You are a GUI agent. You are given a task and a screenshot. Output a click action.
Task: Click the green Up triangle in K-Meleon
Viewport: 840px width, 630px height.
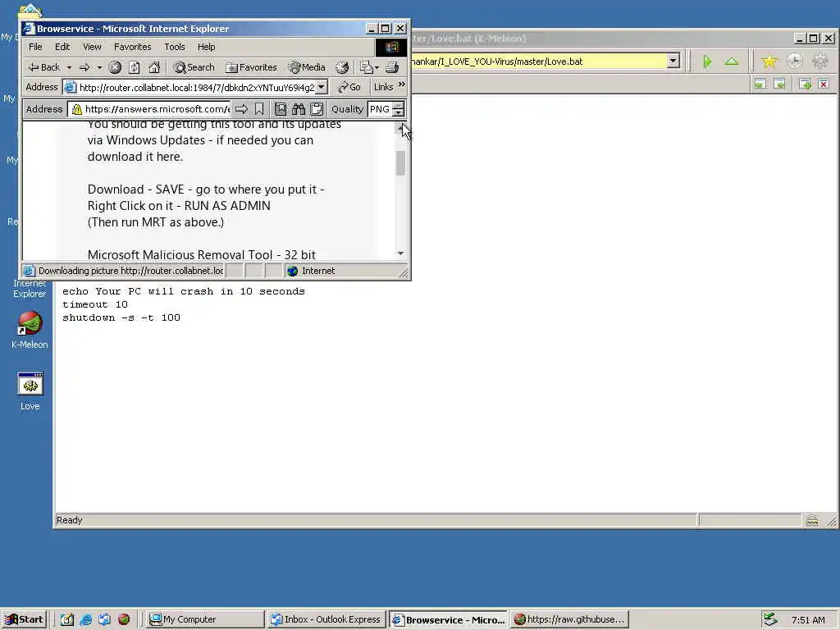click(x=731, y=62)
